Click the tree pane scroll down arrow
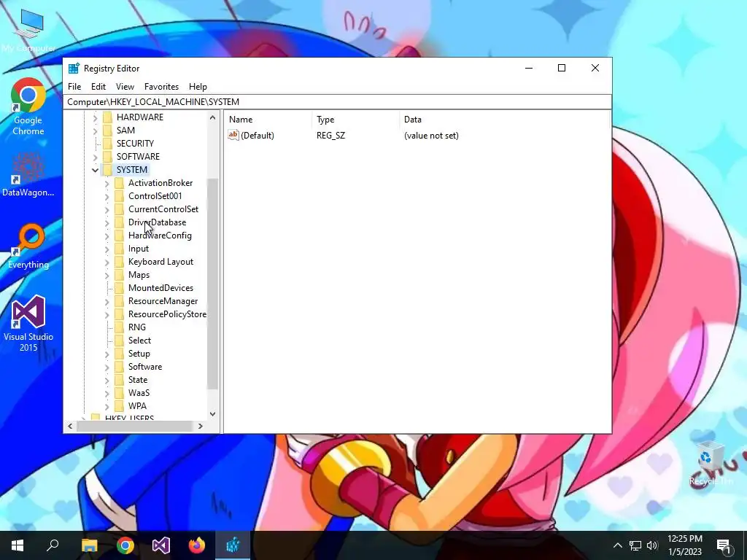The height and width of the screenshot is (560, 747). [x=212, y=414]
